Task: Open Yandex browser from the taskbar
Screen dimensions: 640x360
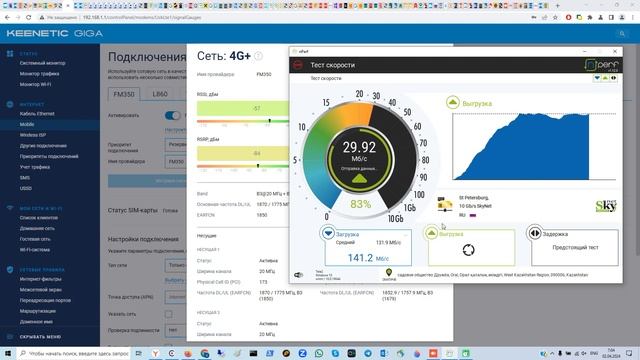Action: pos(155,353)
